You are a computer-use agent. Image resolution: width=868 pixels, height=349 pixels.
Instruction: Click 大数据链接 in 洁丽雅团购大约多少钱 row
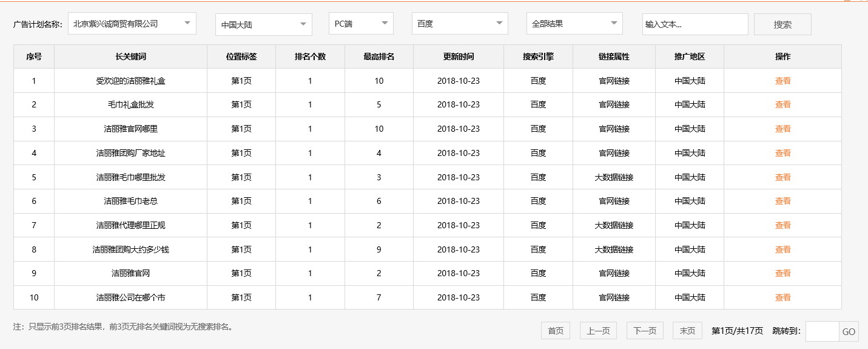coord(614,249)
